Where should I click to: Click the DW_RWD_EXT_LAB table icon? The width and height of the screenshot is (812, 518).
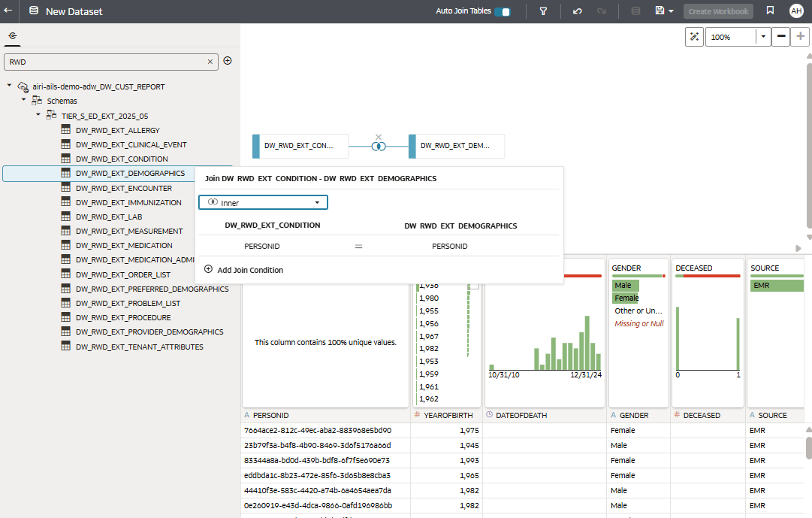pyautogui.click(x=66, y=217)
